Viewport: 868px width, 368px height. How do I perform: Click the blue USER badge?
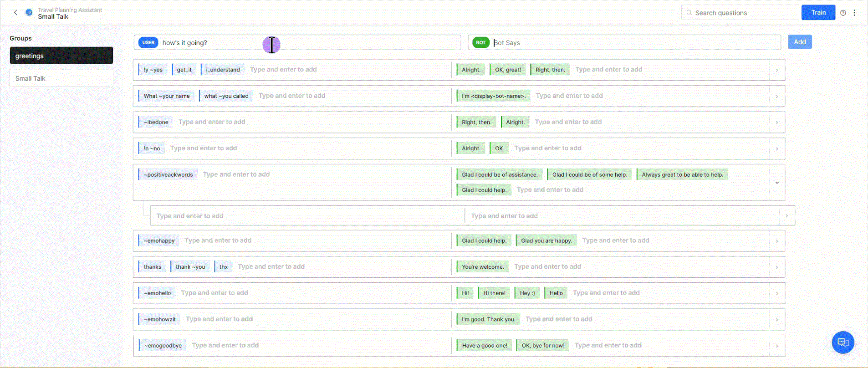coord(148,42)
